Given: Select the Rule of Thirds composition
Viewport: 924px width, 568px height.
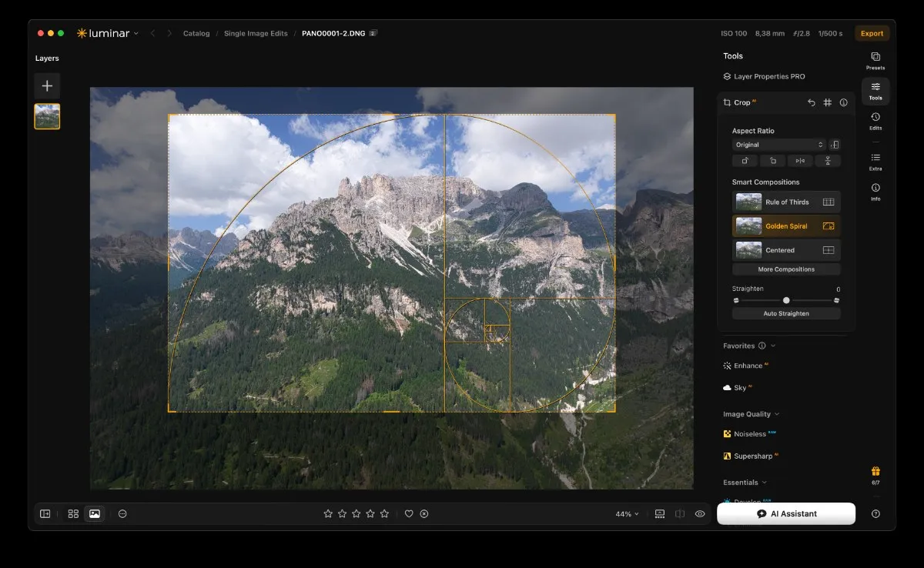Looking at the screenshot, I should point(786,202).
